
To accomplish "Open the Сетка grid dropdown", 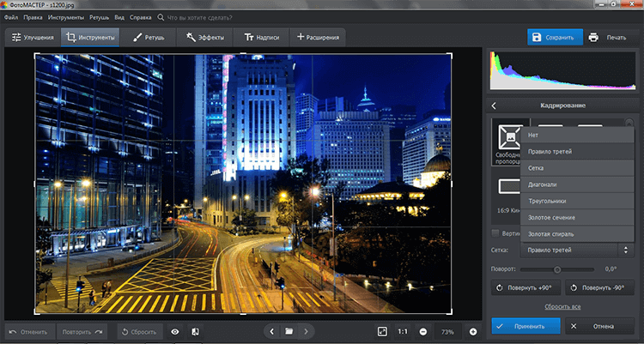I will pyautogui.click(x=575, y=250).
